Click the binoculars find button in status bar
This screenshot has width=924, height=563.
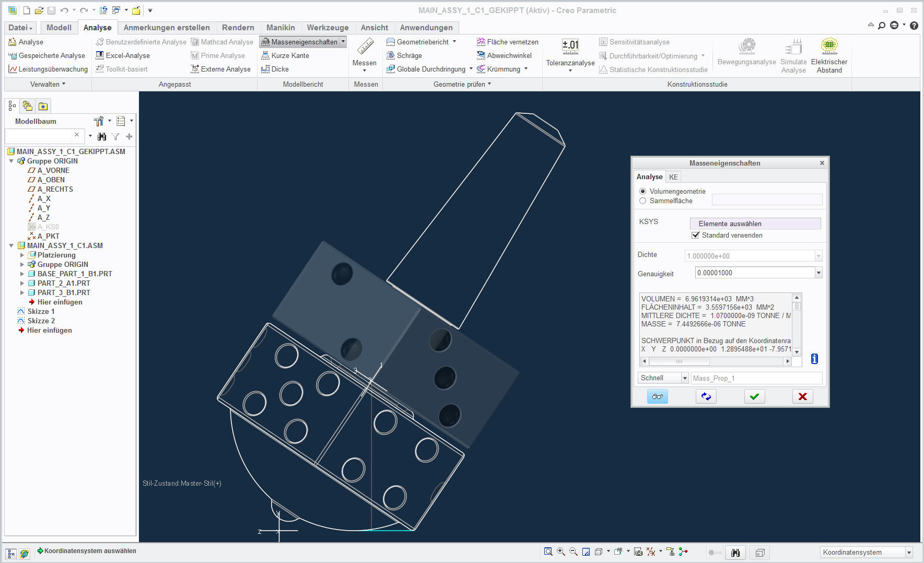(x=735, y=553)
